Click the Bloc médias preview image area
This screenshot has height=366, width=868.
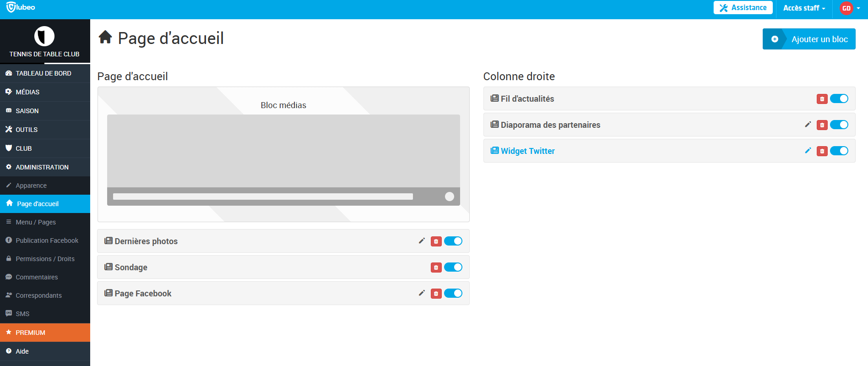tap(283, 151)
